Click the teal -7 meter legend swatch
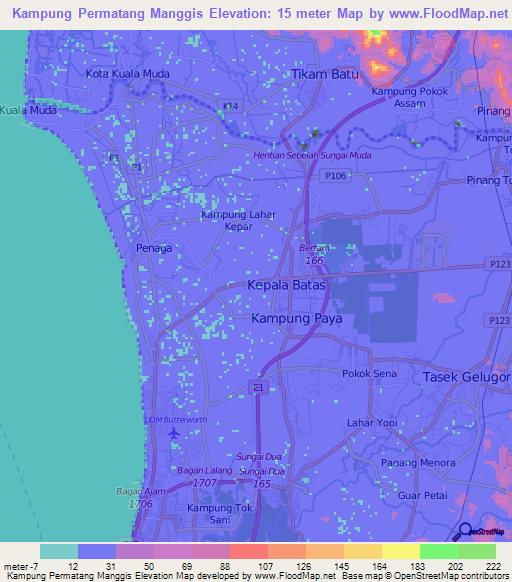 59,551
